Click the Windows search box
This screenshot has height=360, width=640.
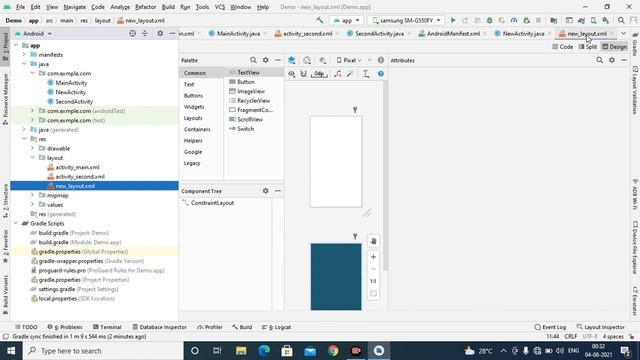(x=103, y=351)
